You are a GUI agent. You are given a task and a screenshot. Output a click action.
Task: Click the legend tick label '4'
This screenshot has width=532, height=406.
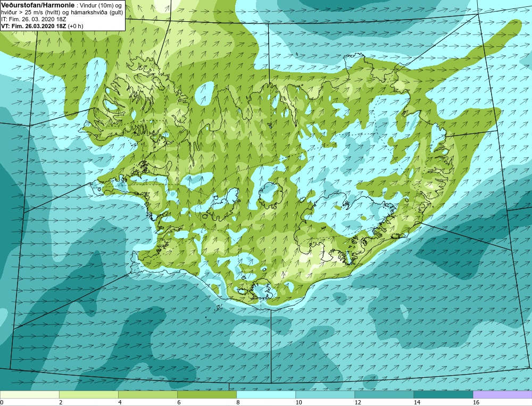[x=120, y=402]
